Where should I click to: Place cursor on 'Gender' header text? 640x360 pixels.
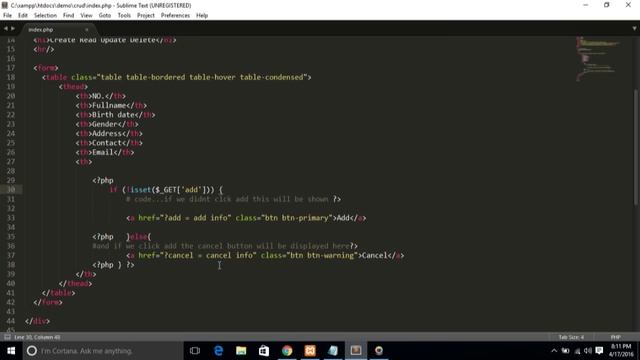coord(104,124)
